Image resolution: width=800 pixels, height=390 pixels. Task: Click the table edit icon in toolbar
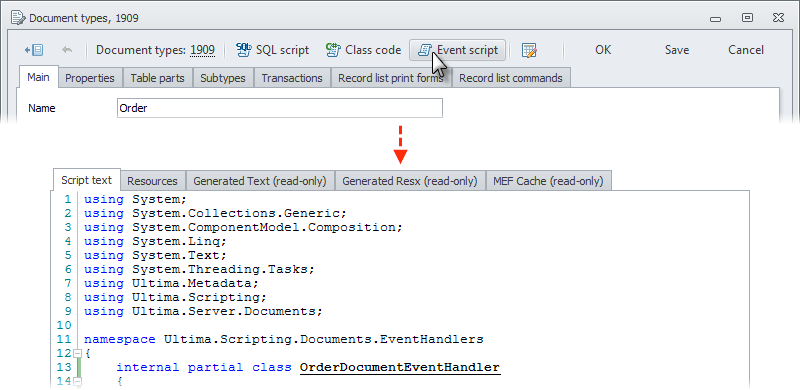pos(529,50)
